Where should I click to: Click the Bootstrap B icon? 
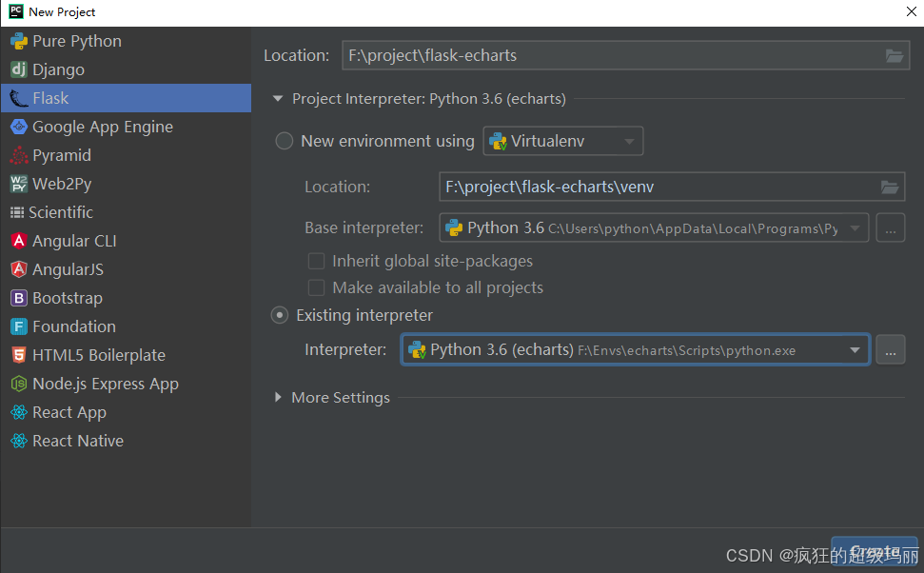coord(19,298)
